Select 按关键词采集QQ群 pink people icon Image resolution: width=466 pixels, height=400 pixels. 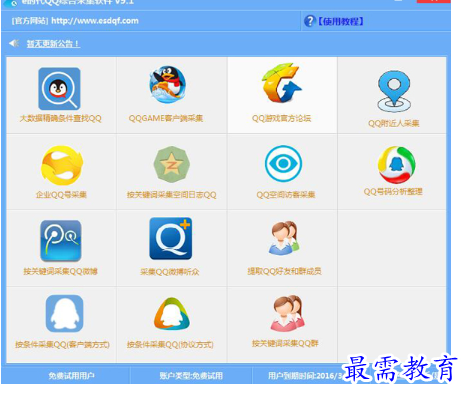pos(289,313)
